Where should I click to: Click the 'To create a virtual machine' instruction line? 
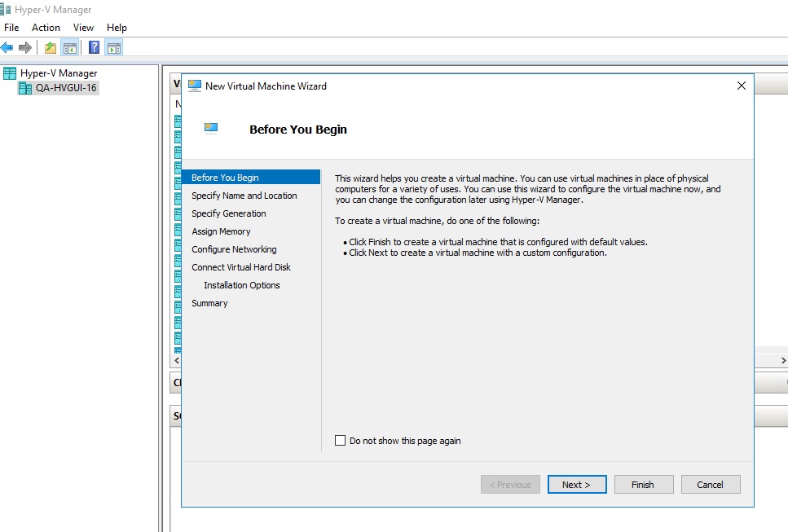tap(438, 221)
